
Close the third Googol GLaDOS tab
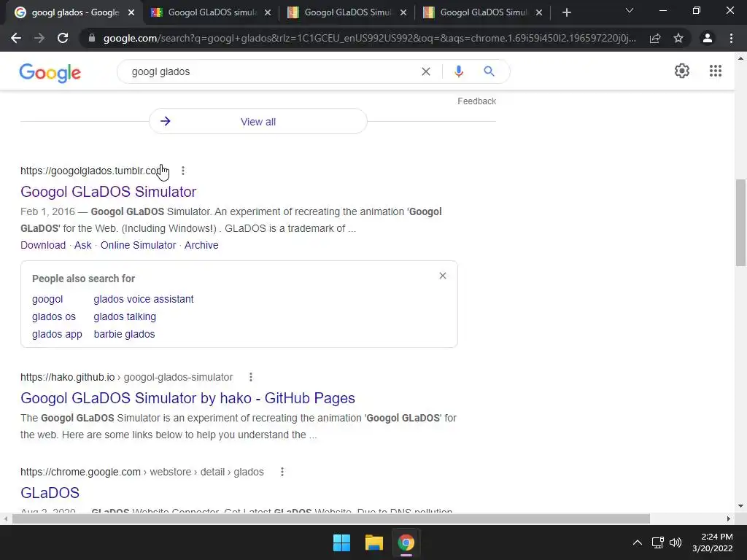click(403, 12)
